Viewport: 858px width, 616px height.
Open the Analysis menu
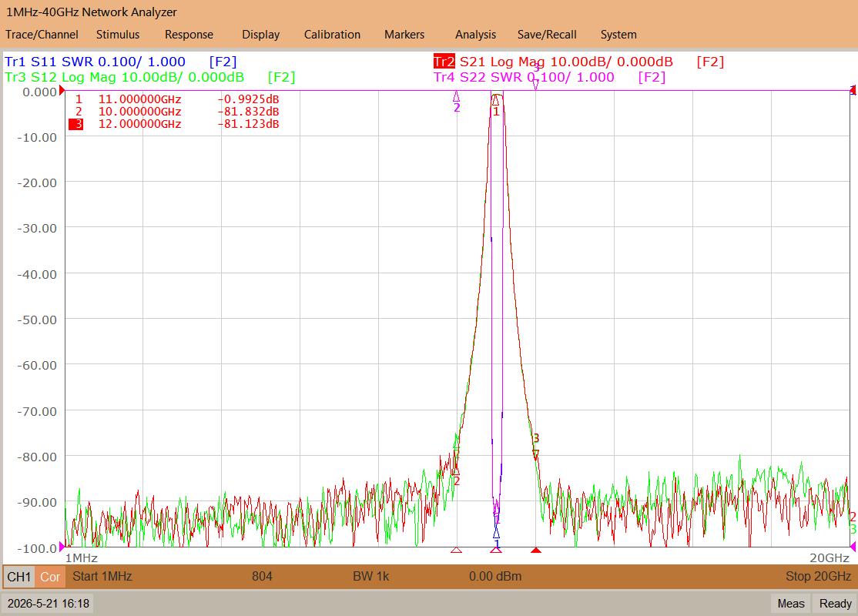click(475, 35)
